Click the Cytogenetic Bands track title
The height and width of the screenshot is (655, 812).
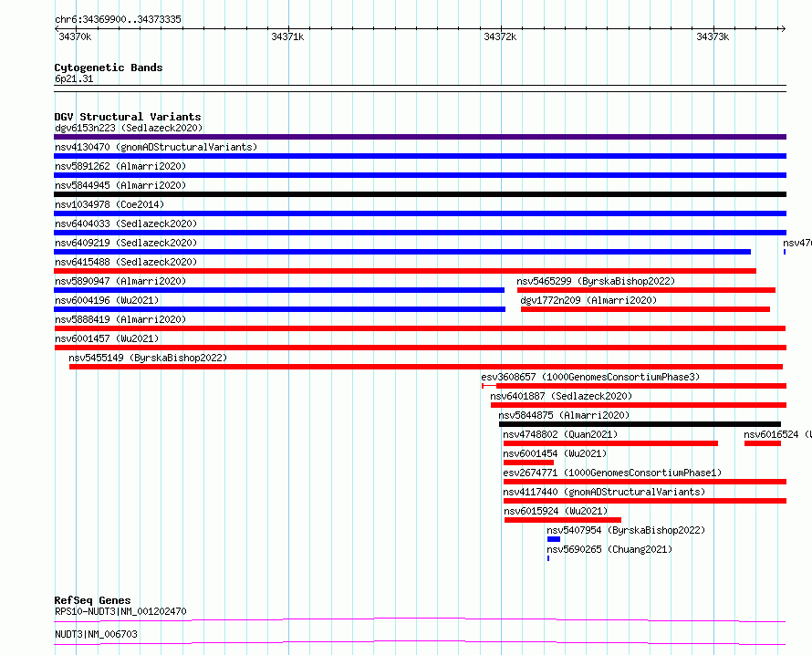click(x=109, y=68)
